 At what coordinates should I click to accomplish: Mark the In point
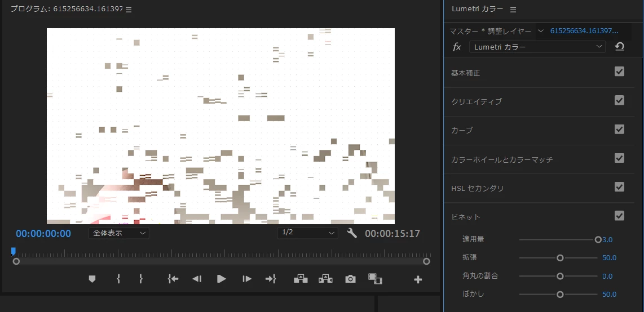118,279
